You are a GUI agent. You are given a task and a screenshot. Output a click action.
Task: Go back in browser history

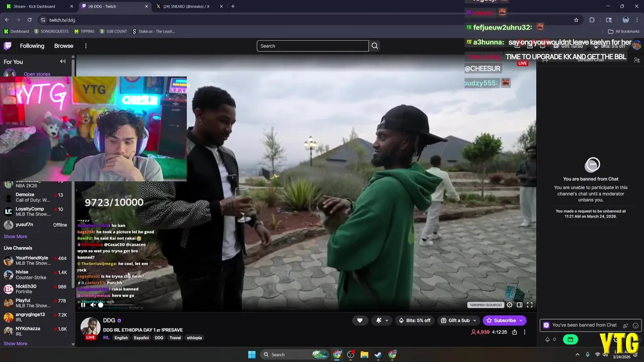pyautogui.click(x=7, y=20)
